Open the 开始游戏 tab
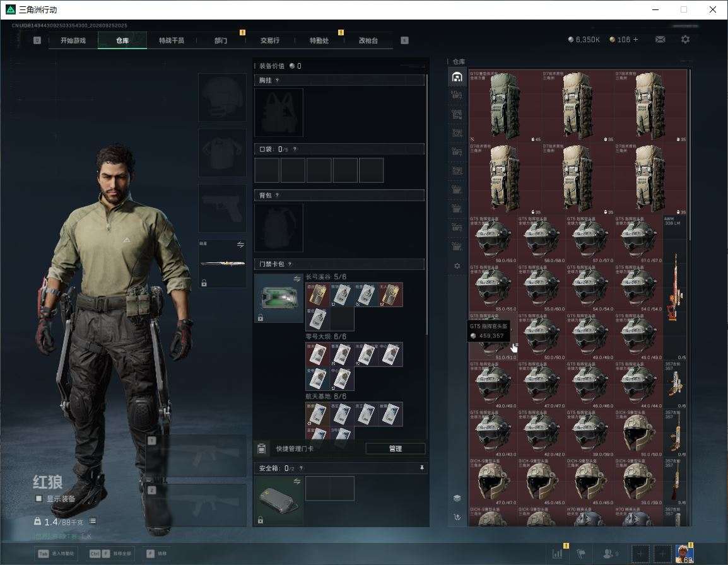 point(73,40)
